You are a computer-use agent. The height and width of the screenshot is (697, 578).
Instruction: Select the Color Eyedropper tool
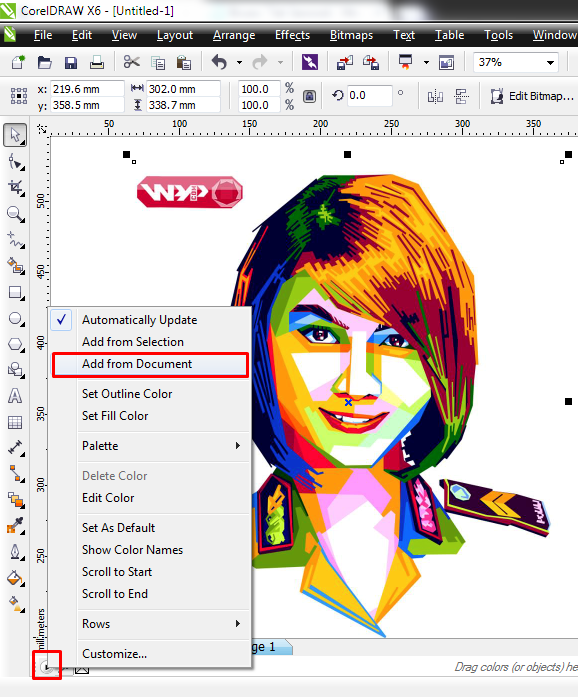(15, 526)
